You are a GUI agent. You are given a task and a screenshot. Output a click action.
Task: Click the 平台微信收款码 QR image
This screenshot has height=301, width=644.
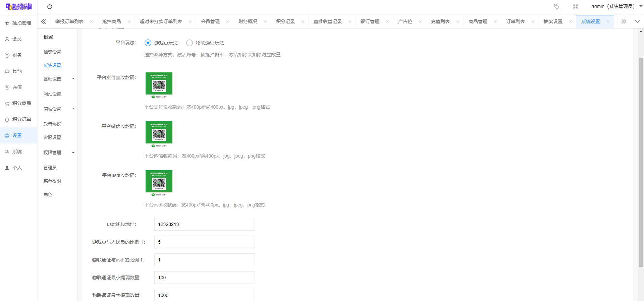tap(159, 134)
